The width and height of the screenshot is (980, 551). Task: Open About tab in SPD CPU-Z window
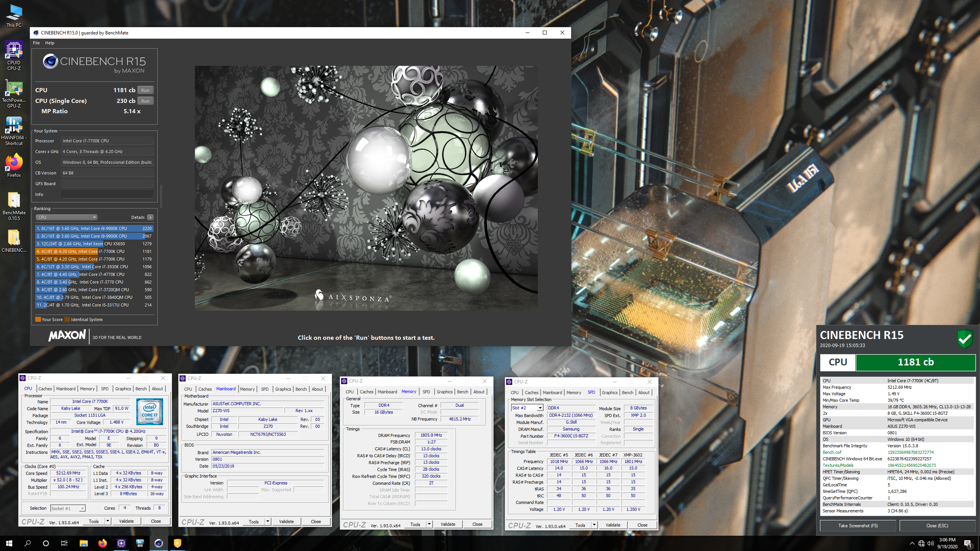(x=644, y=393)
